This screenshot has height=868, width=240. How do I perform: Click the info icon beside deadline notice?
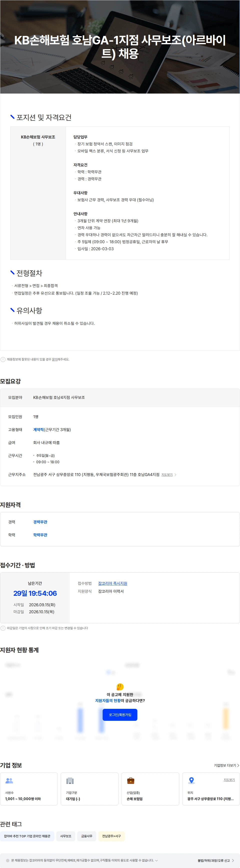[x=3, y=628]
